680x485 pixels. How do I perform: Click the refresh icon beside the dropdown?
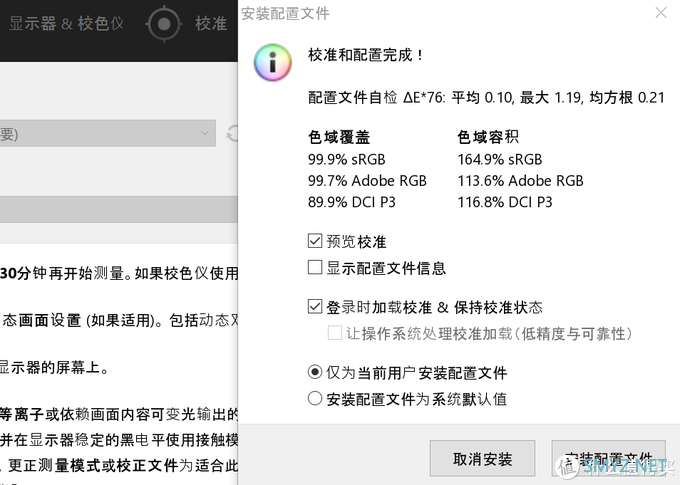pos(232,133)
